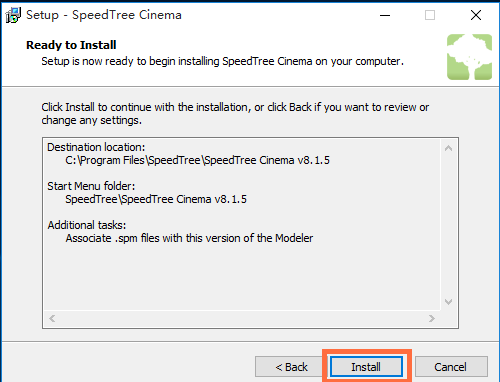This screenshot has height=382, width=500.
Task: Minimize the Setup window
Action: tap(385, 15)
